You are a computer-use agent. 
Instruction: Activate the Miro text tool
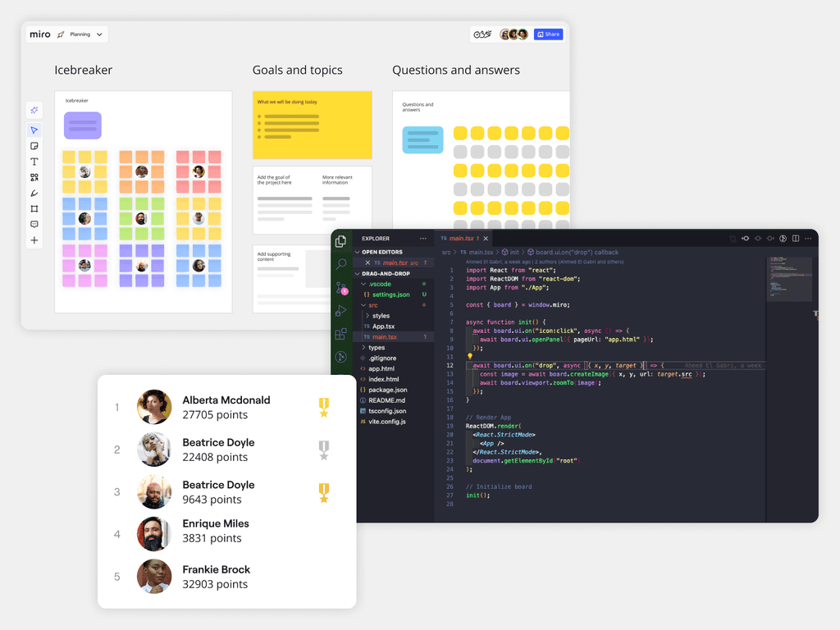[x=34, y=162]
